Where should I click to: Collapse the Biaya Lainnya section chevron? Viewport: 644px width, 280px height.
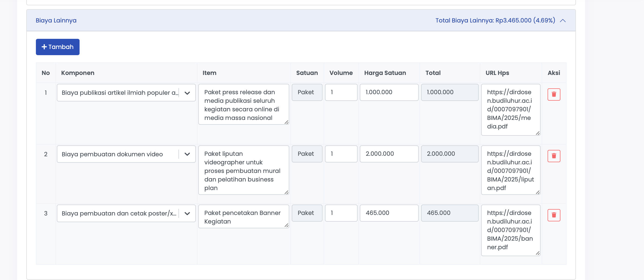tap(563, 21)
